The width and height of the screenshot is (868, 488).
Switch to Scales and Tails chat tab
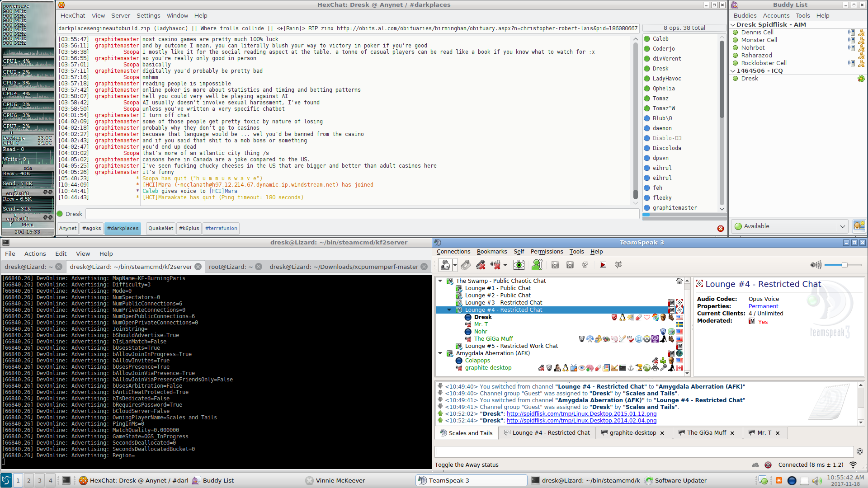pos(466,433)
